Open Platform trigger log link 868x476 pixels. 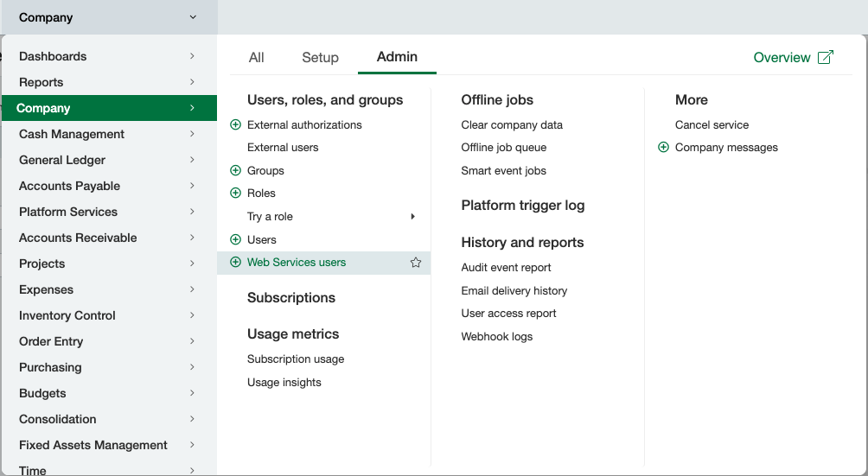pos(523,206)
